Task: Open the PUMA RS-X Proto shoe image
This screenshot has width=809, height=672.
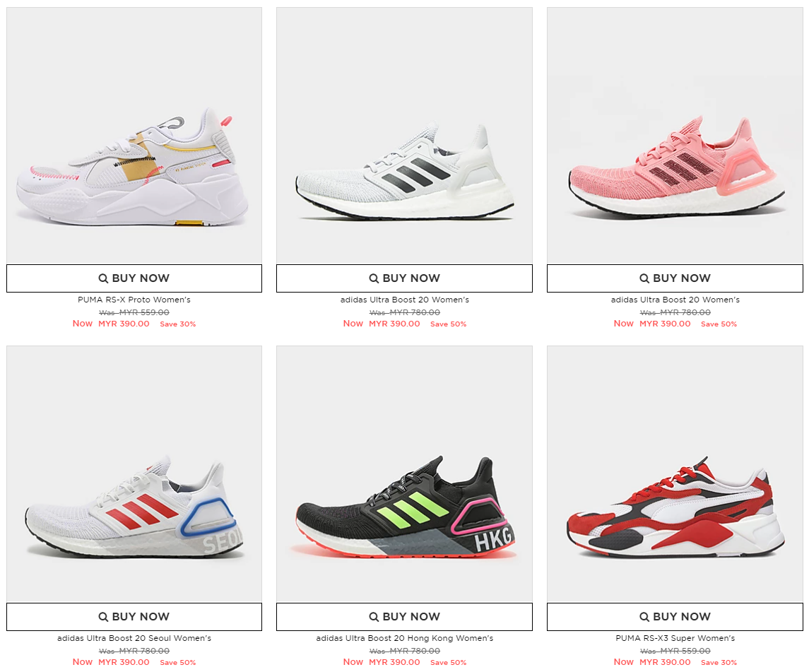Action: point(134,136)
